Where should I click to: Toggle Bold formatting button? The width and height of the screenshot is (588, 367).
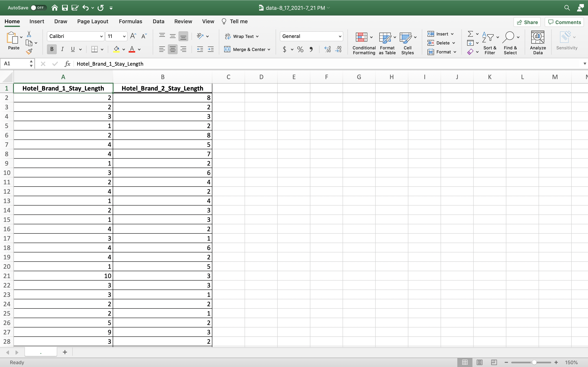52,49
